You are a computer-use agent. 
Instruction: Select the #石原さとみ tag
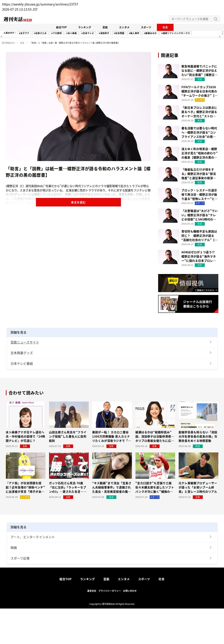[40, 33]
